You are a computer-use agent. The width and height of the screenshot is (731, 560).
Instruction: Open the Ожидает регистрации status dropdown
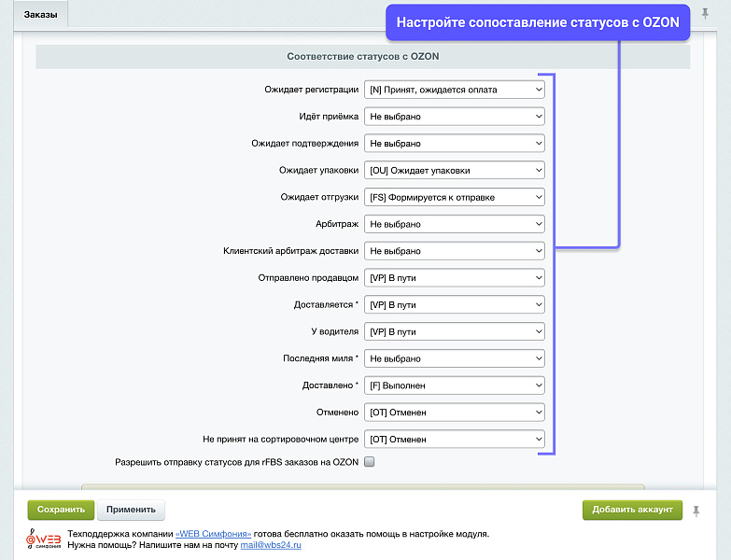[x=454, y=90]
